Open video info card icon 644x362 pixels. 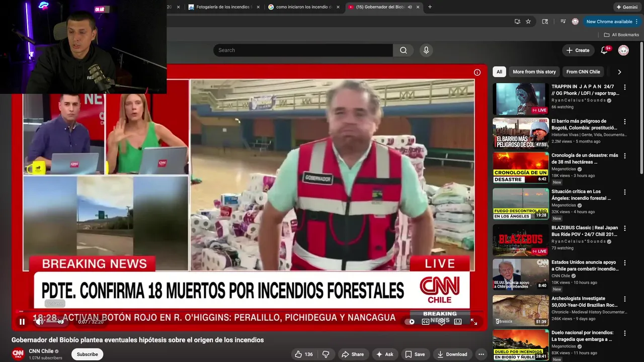pos(477,72)
